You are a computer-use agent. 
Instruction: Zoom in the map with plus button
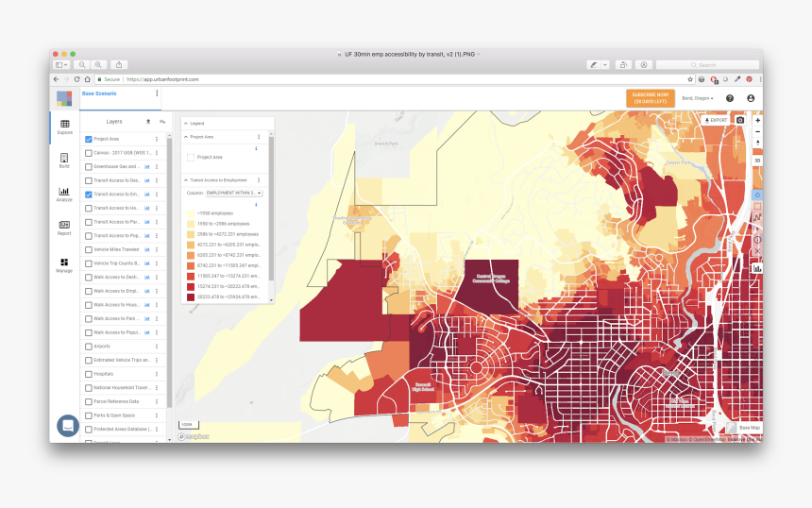coord(757,121)
